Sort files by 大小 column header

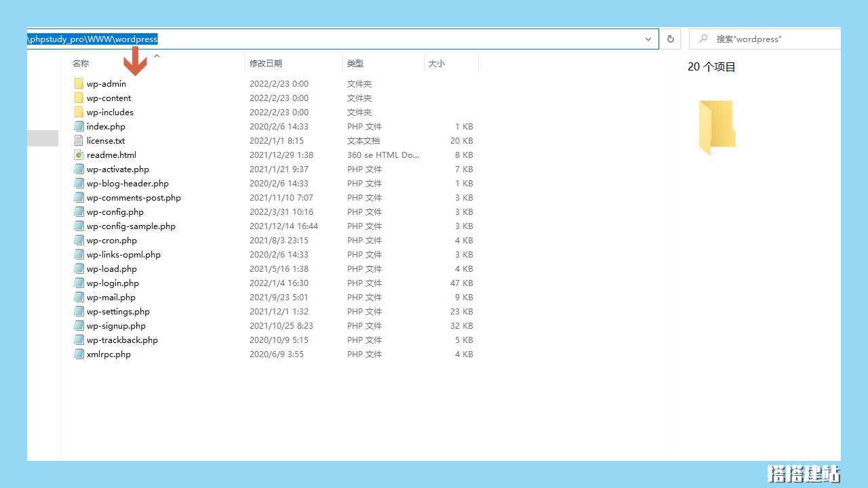(437, 63)
